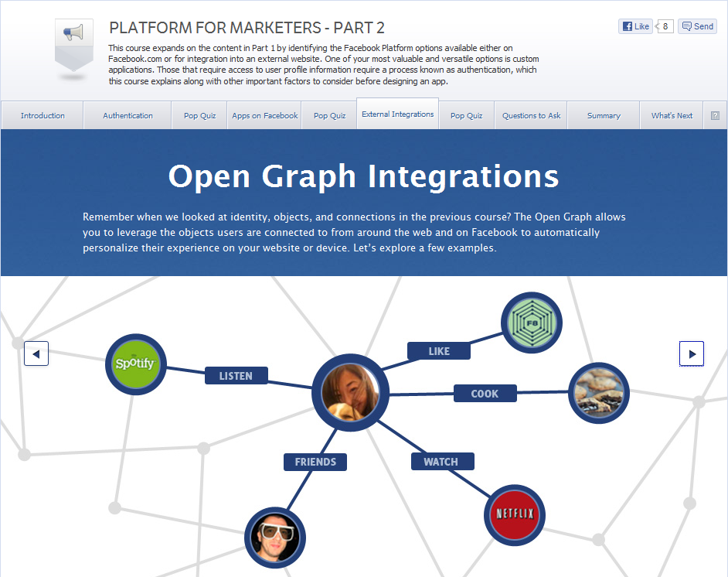Open the Summary tab

[x=604, y=116]
